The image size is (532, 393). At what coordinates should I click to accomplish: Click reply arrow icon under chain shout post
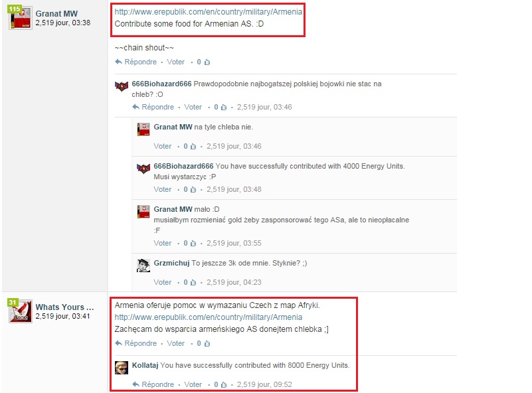pyautogui.click(x=118, y=62)
